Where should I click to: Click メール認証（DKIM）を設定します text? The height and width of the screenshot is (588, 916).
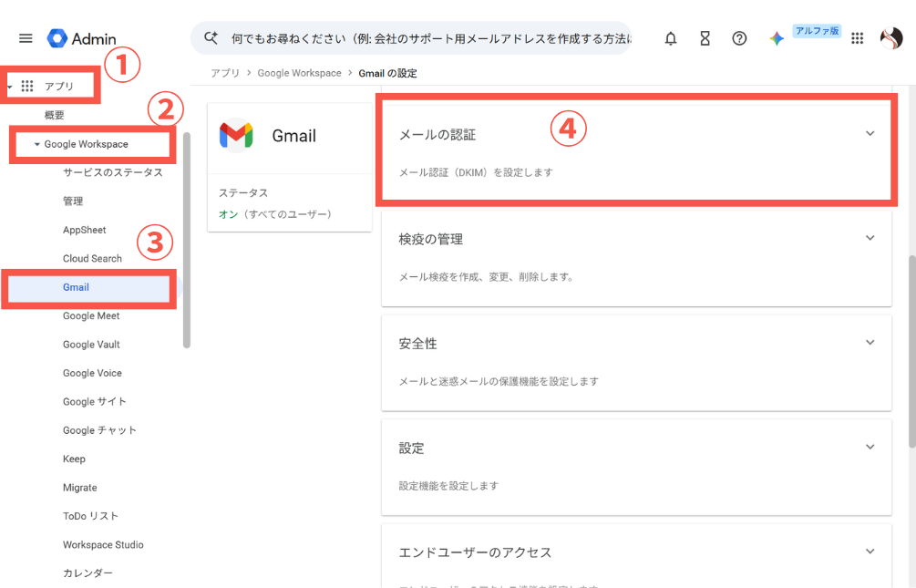476,172
